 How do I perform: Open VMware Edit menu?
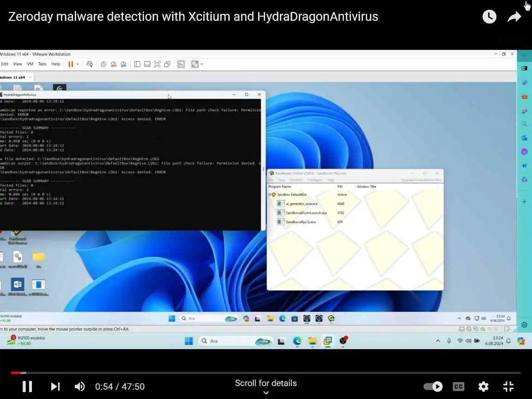coord(5,64)
